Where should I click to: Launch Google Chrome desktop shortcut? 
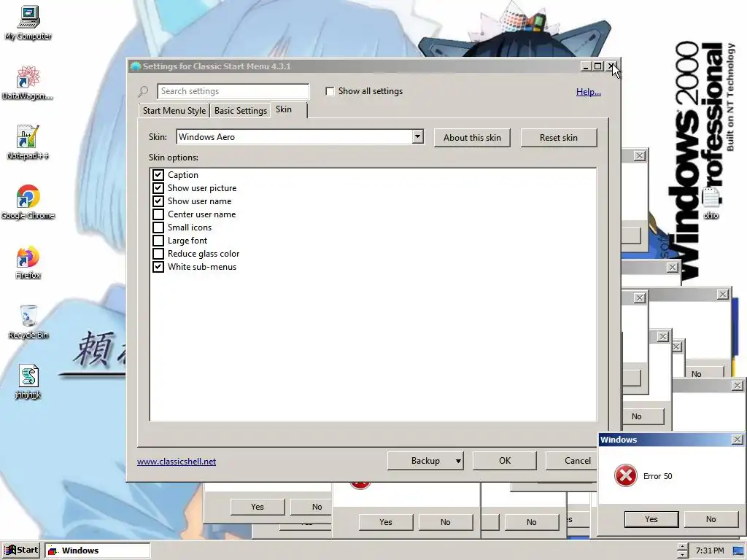pyautogui.click(x=28, y=202)
